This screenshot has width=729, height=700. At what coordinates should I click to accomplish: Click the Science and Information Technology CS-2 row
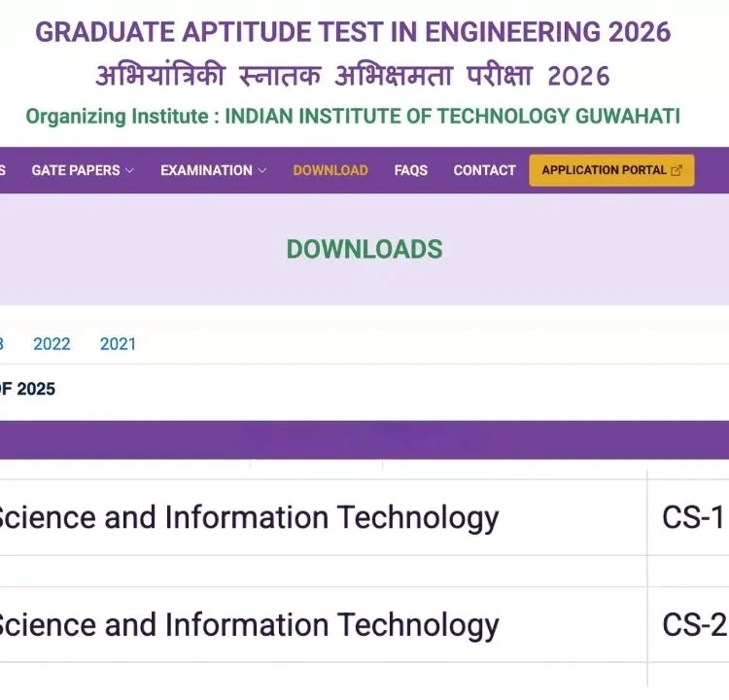pyautogui.click(x=323, y=624)
